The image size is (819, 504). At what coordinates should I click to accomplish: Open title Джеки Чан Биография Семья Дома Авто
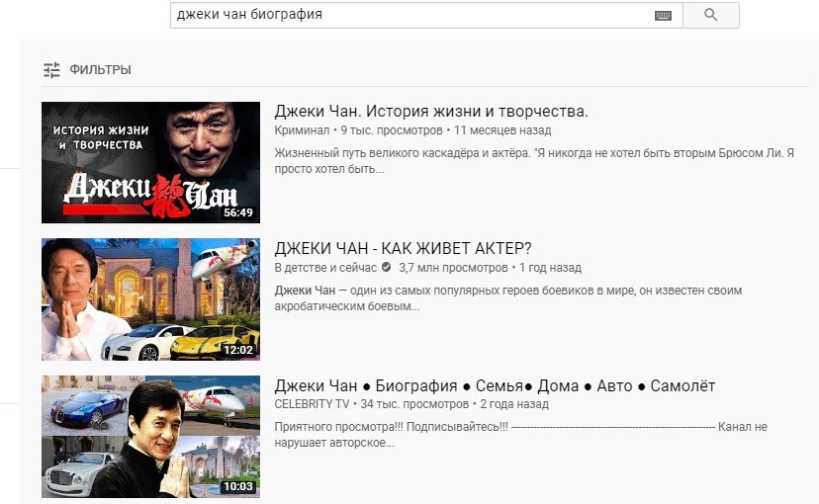(x=494, y=385)
